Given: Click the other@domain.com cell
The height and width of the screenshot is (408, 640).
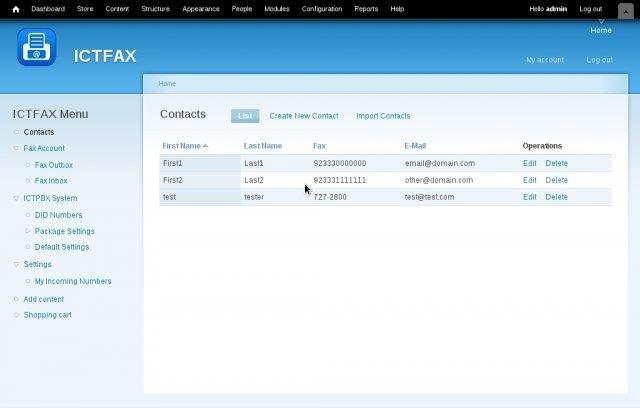Looking at the screenshot, I should tap(439, 180).
